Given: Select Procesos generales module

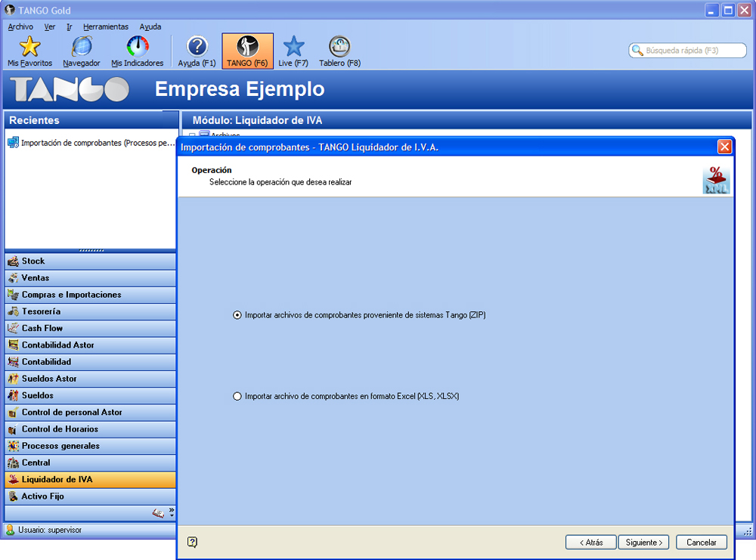Looking at the screenshot, I should tap(90, 447).
